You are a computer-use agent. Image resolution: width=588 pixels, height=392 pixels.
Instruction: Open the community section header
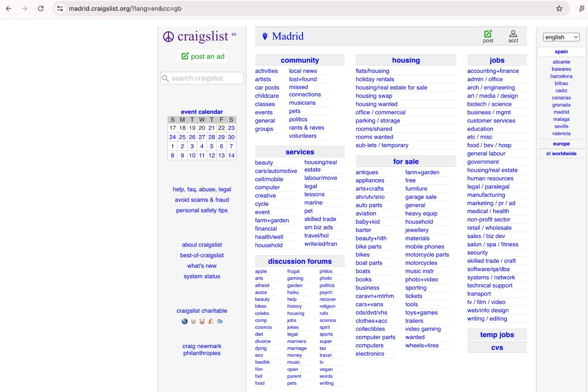pos(300,60)
